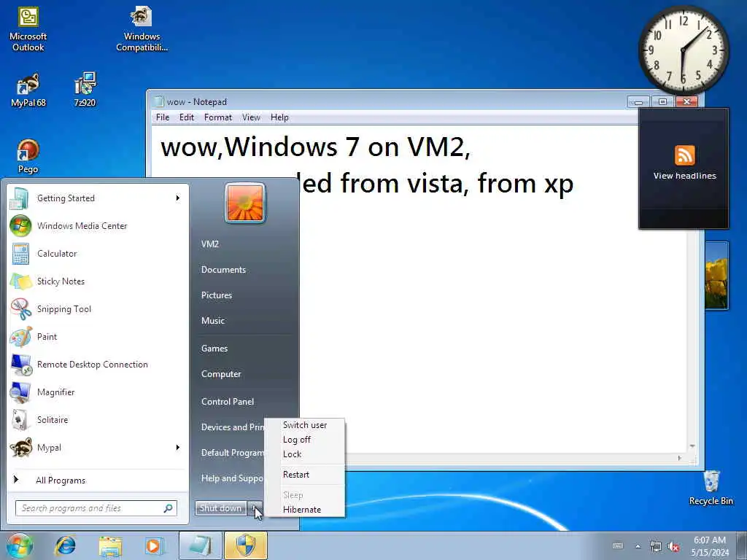This screenshot has height=560, width=747.
Task: Click View headlines on the feed gadget
Action: (x=684, y=176)
